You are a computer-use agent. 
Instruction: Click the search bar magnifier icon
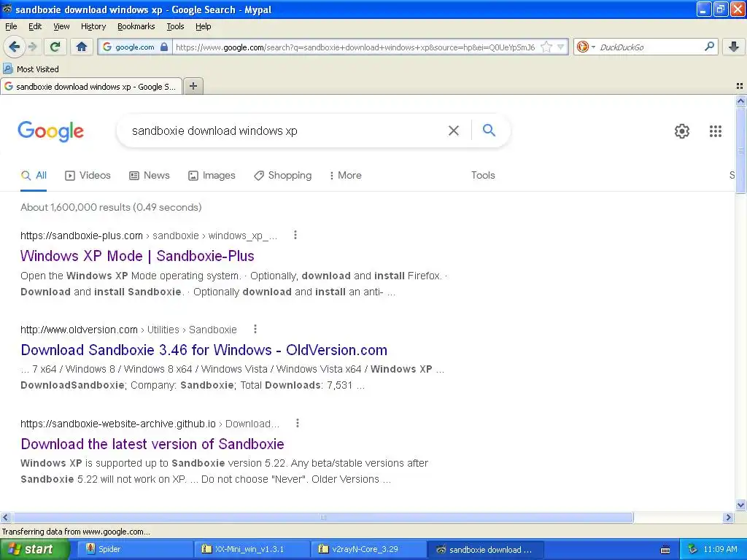coord(709,47)
